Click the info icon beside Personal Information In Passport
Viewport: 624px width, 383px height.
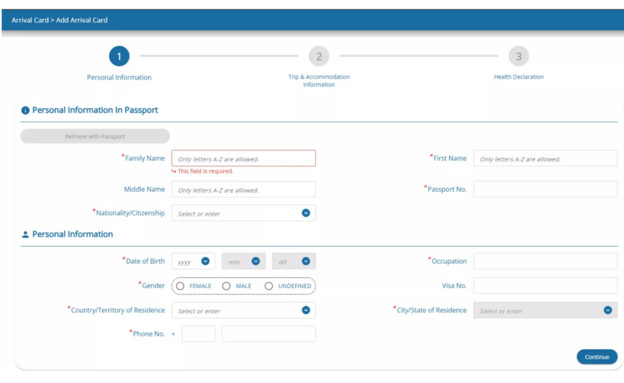pyautogui.click(x=25, y=110)
